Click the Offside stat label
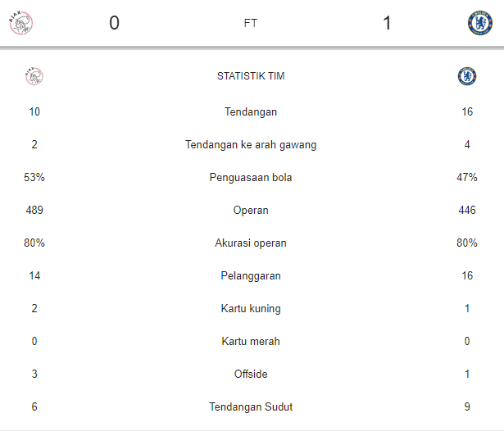This screenshot has height=445, width=504. pyautogui.click(x=251, y=375)
